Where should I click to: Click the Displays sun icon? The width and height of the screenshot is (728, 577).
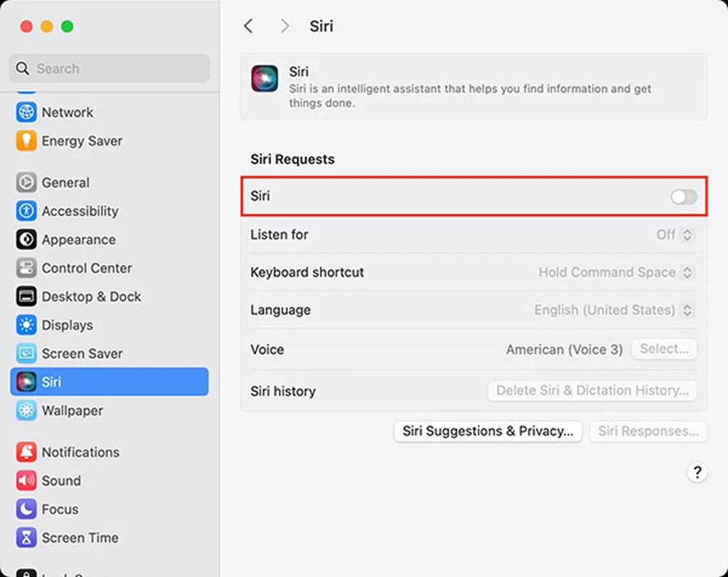(26, 325)
